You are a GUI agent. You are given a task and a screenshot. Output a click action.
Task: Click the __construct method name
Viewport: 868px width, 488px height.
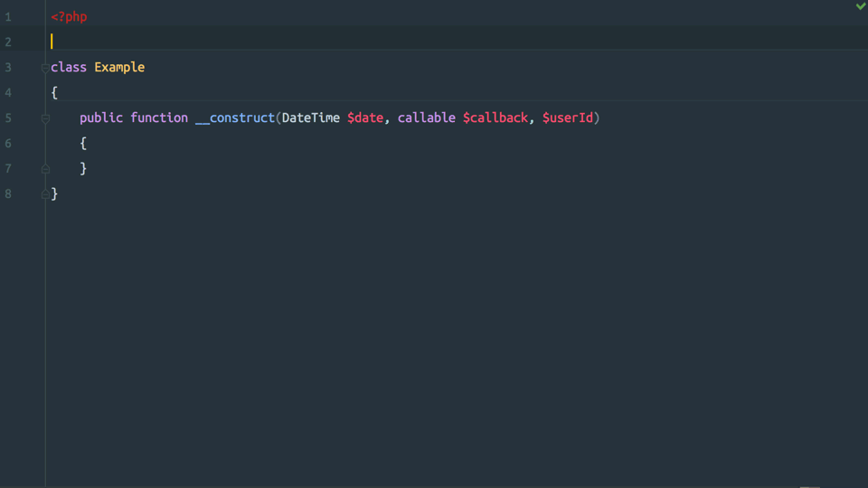click(x=235, y=117)
